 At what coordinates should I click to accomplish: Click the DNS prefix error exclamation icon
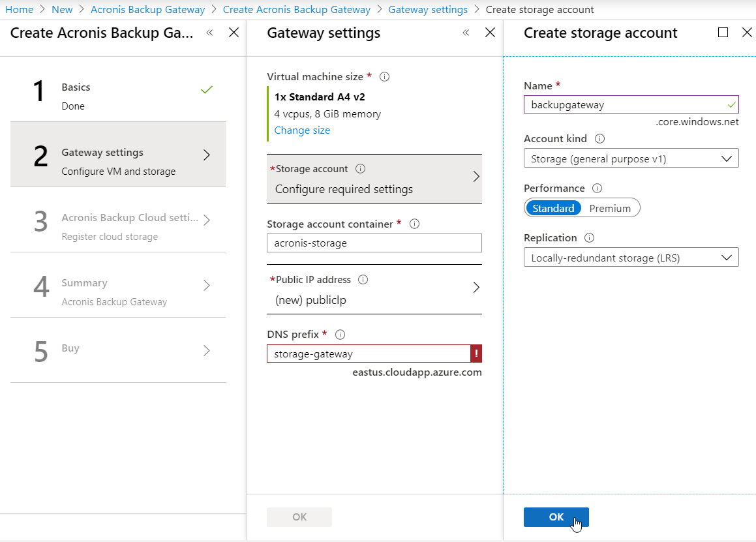pos(476,354)
